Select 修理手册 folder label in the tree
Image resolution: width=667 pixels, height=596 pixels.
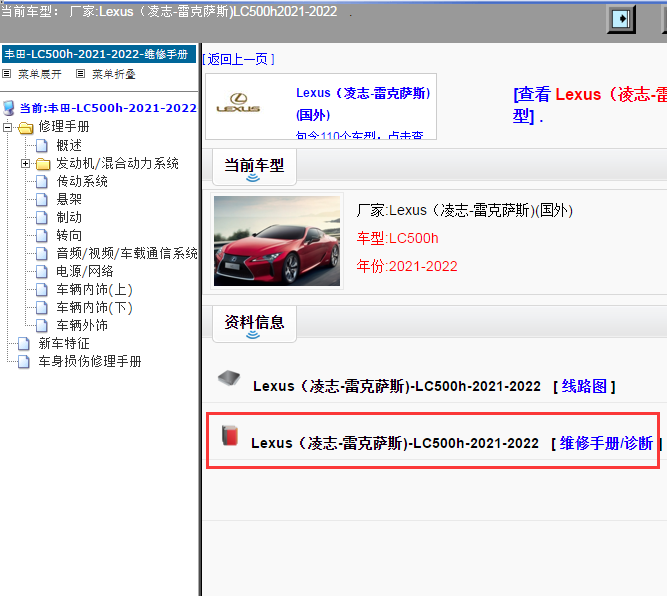tap(64, 127)
